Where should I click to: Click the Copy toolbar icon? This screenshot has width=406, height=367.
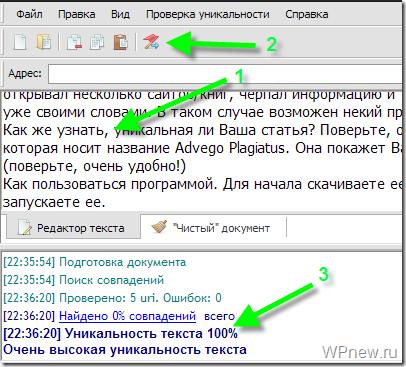tap(97, 42)
